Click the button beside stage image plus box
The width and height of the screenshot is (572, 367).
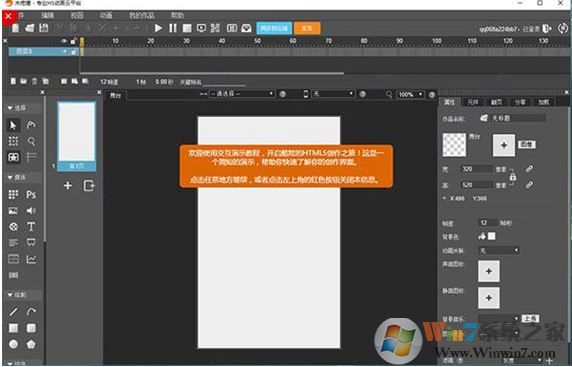[527, 144]
